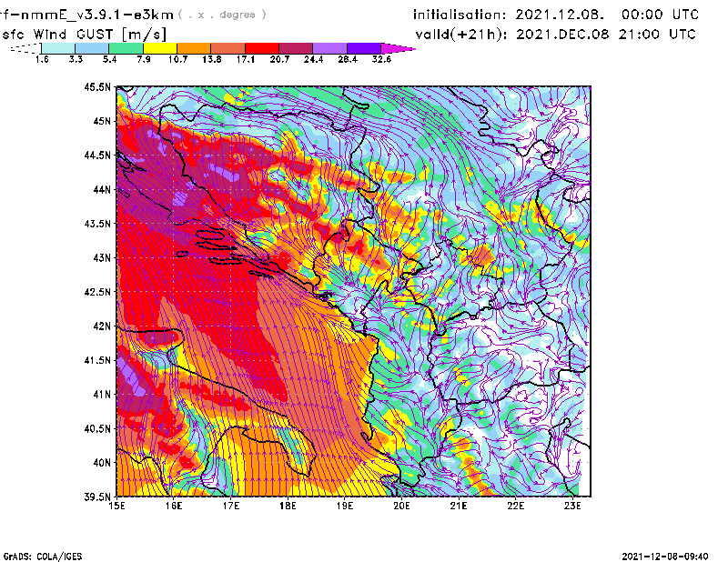The height and width of the screenshot is (562, 728).
Task: Click the legend value 5.4
Action: pyautogui.click(x=109, y=59)
